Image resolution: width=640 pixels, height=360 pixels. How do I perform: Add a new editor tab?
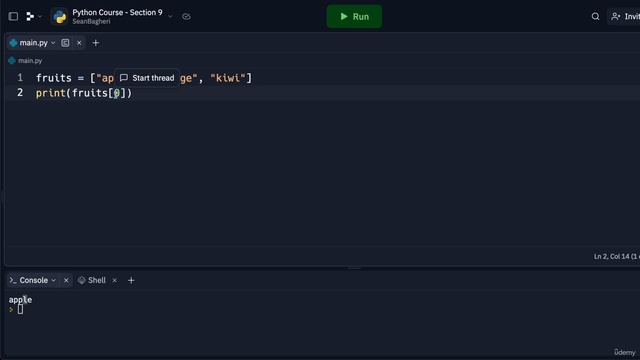(x=96, y=43)
